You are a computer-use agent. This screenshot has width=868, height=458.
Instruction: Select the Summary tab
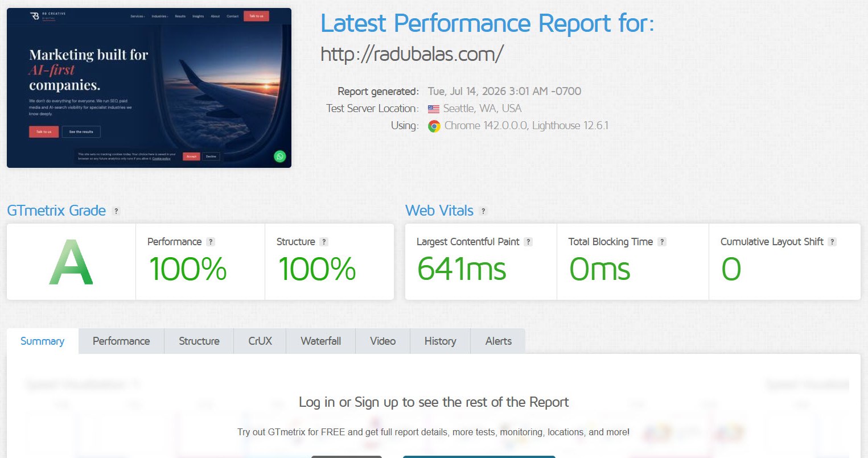43,341
